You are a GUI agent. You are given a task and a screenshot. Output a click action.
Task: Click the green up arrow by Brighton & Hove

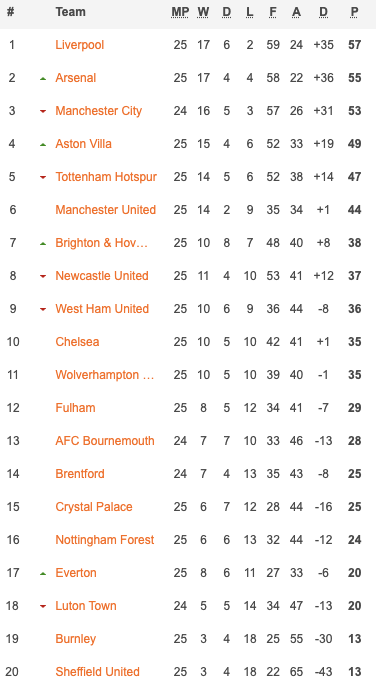[x=43, y=244]
